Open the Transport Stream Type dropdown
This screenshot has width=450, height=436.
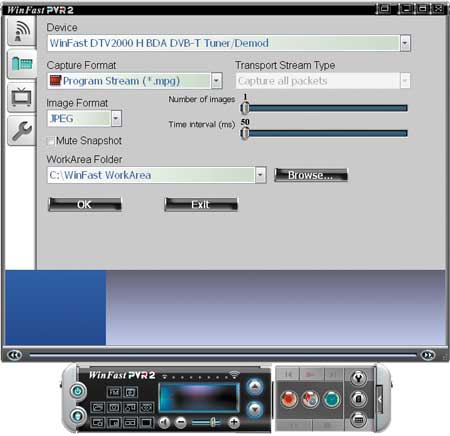(405, 81)
